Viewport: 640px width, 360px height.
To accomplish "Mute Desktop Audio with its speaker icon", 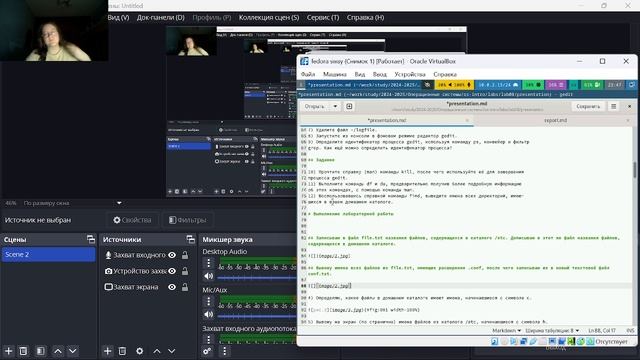I will point(209,276).
